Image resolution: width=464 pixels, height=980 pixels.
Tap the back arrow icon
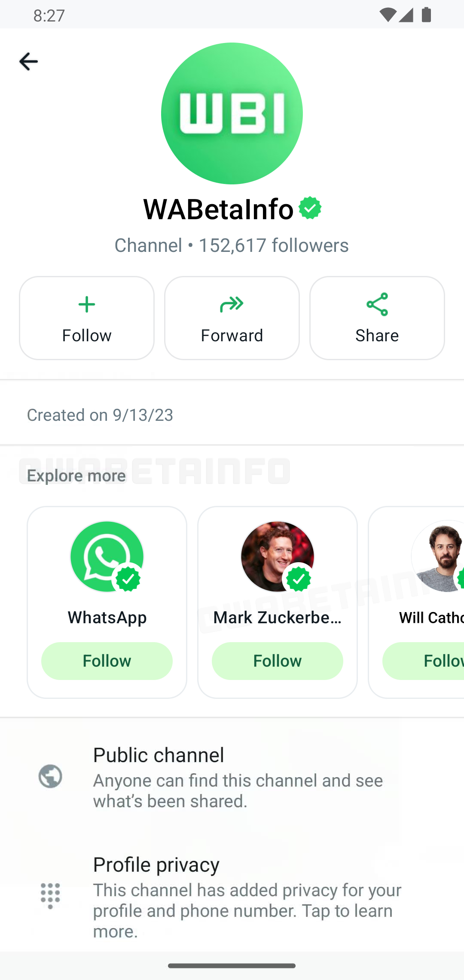(x=28, y=61)
